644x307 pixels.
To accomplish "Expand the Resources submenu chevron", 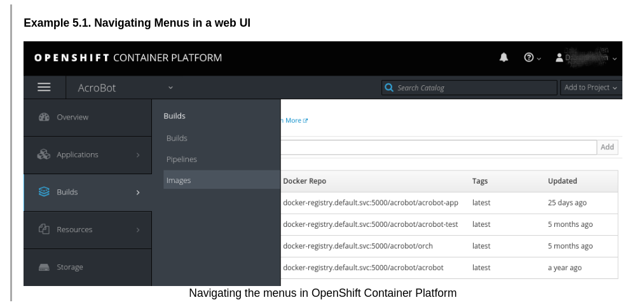I will point(138,229).
